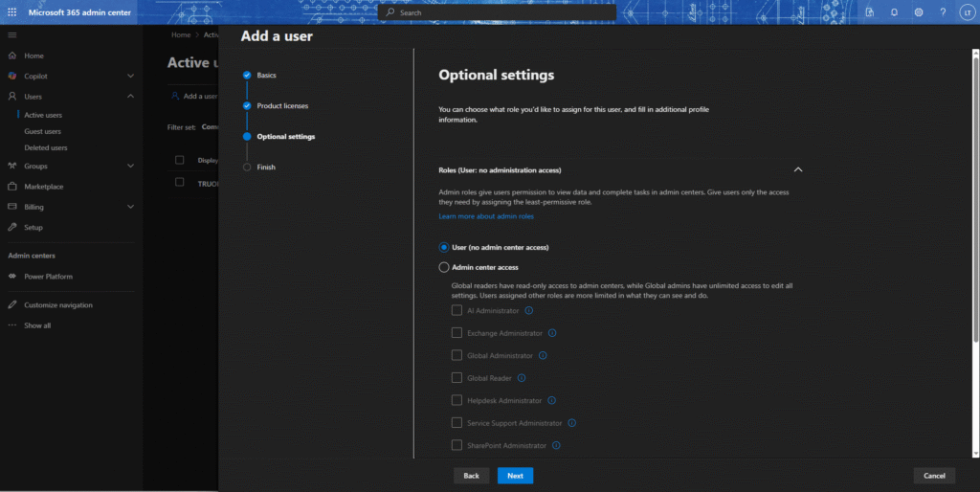Jump to the Product licenses step
This screenshot has width=980, height=492.
(x=282, y=105)
